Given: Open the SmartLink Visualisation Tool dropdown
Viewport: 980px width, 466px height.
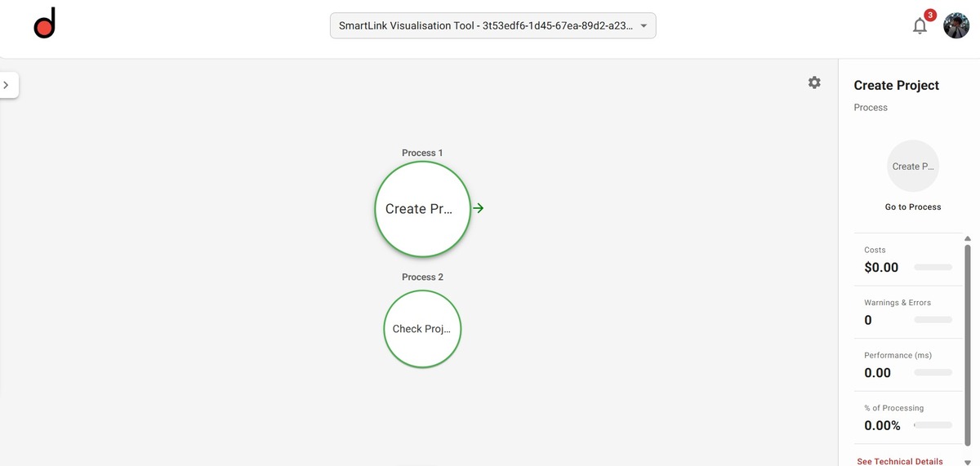Looking at the screenshot, I should pyautogui.click(x=492, y=25).
